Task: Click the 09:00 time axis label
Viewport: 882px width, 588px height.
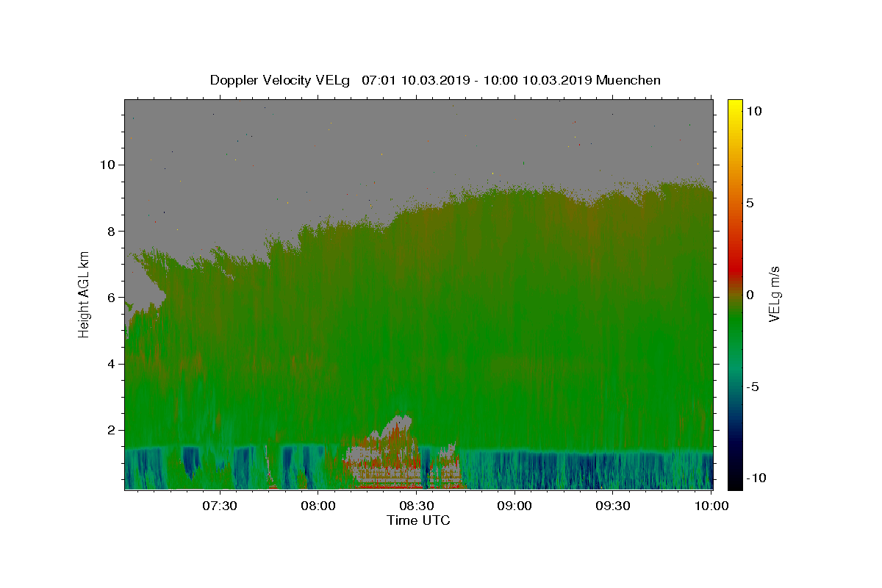Action: click(x=514, y=506)
